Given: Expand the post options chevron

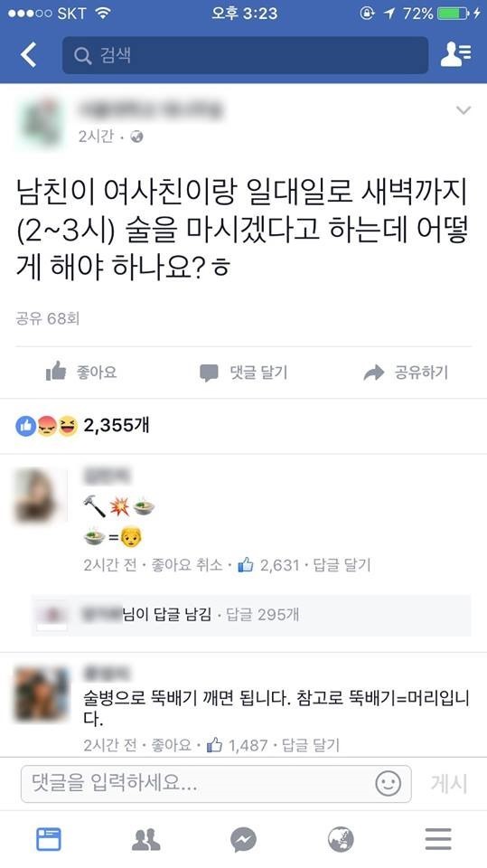Looking at the screenshot, I should click(x=464, y=110).
